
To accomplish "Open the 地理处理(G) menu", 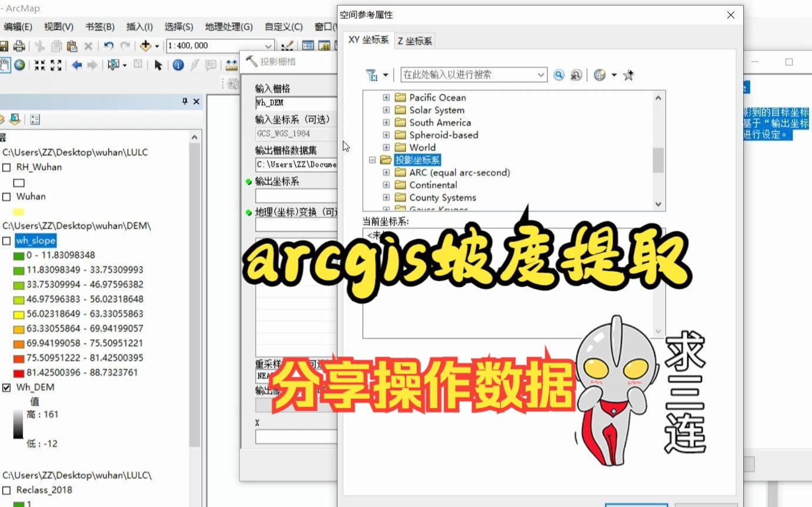I will coord(229,27).
